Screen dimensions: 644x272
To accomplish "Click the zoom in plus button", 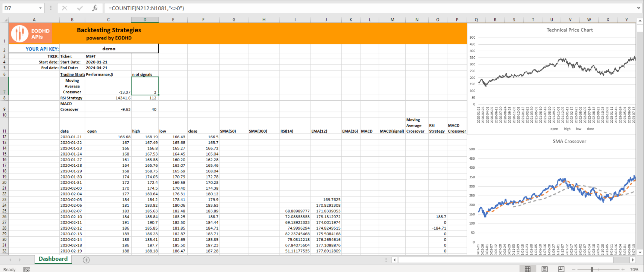I will click(623, 269).
